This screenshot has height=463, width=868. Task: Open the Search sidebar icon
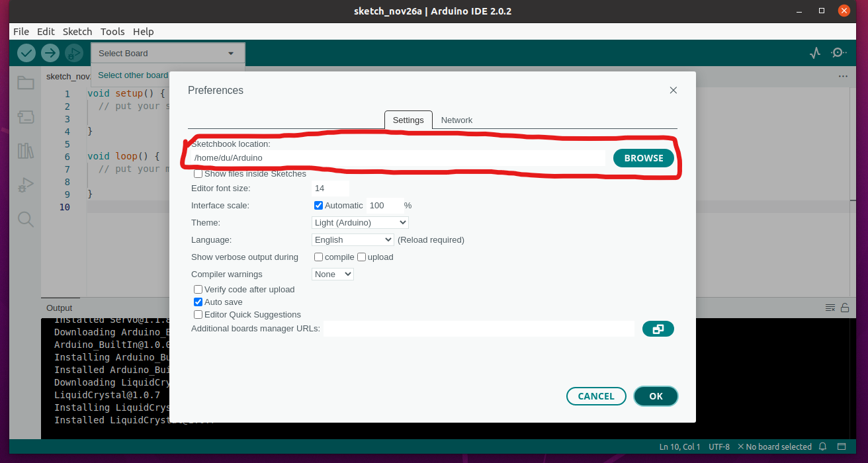click(x=26, y=220)
